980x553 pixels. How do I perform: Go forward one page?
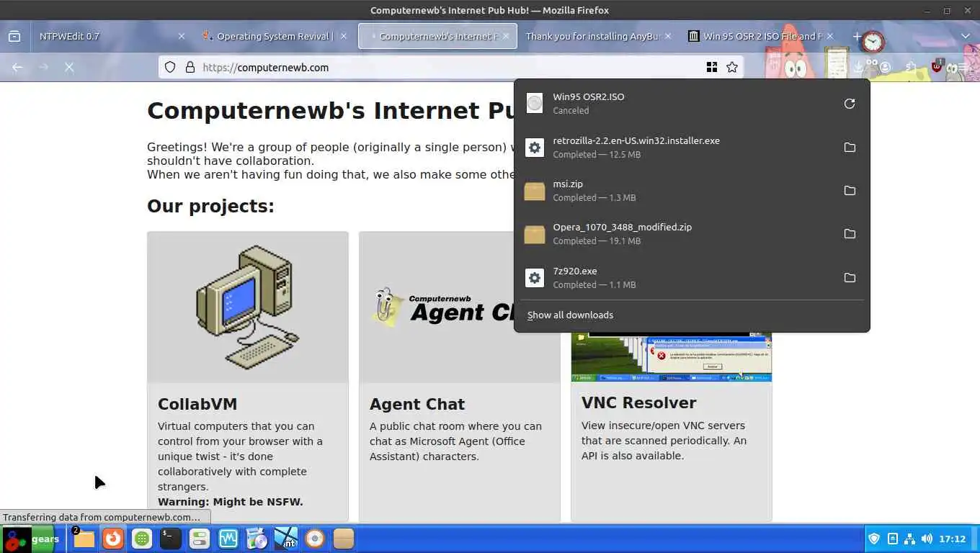click(43, 67)
